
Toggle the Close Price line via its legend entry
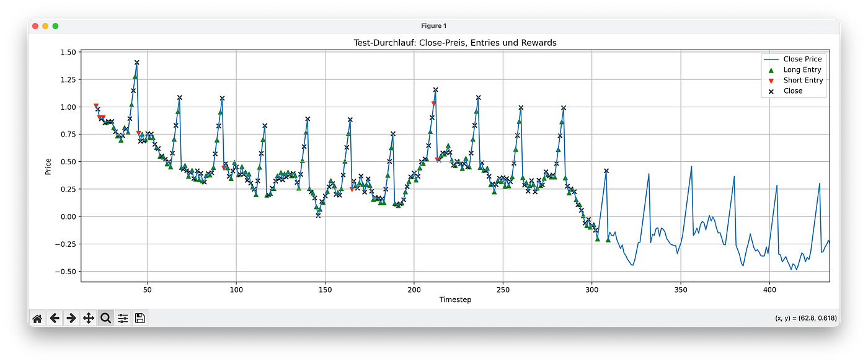coord(804,59)
